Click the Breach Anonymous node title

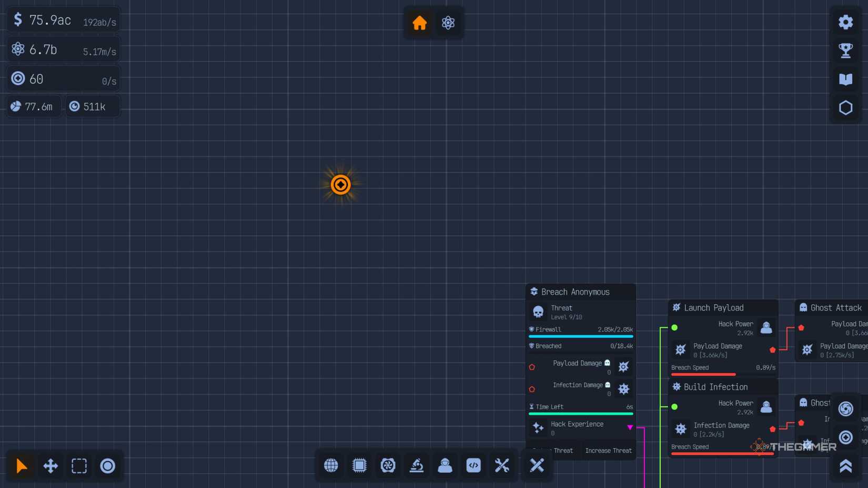575,292
